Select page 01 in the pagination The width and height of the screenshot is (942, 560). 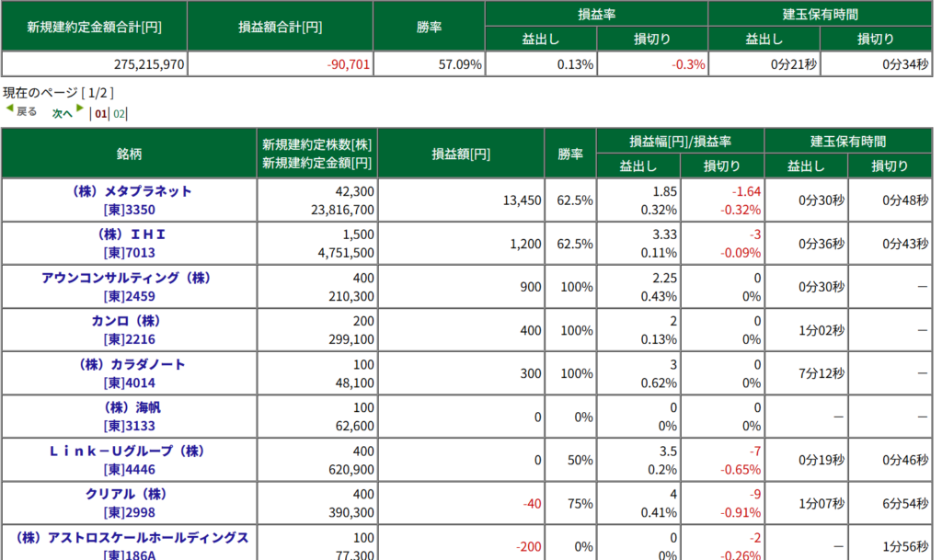pyautogui.click(x=101, y=114)
